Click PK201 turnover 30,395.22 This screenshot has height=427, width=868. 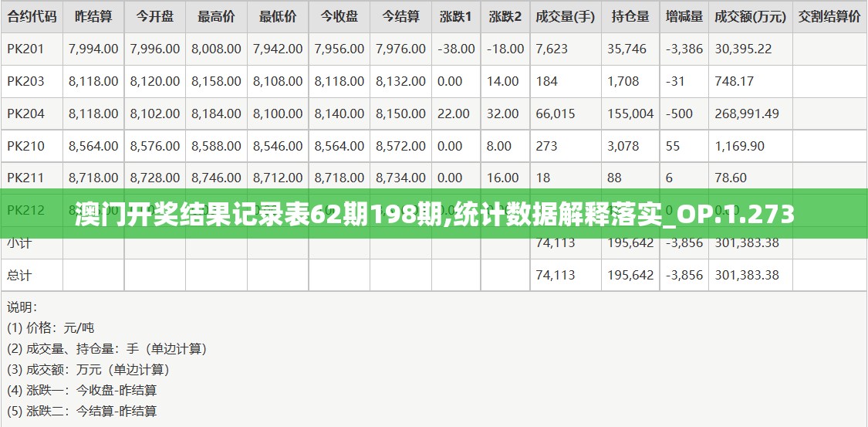pos(743,49)
